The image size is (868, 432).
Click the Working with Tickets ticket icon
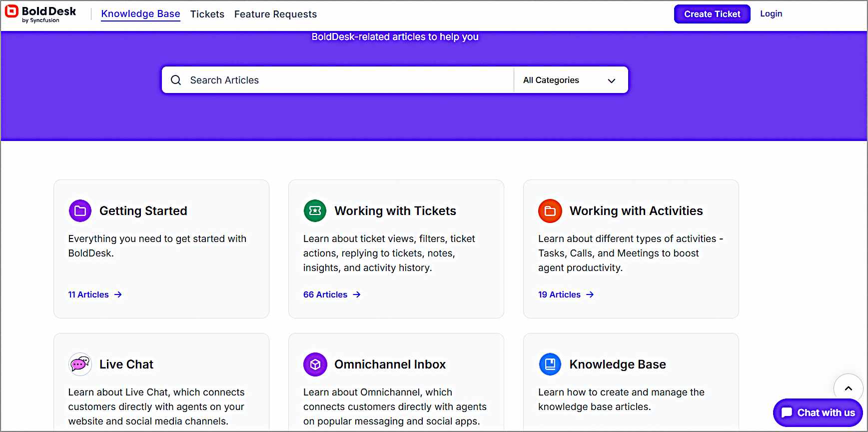(x=315, y=211)
